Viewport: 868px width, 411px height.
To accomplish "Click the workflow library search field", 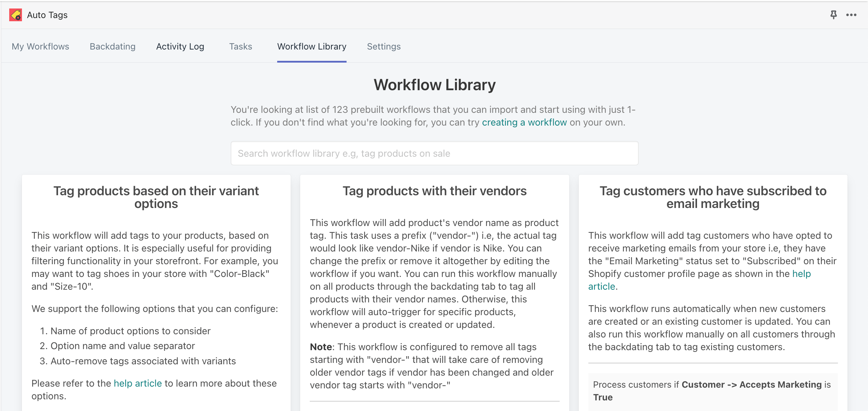I will (x=434, y=153).
